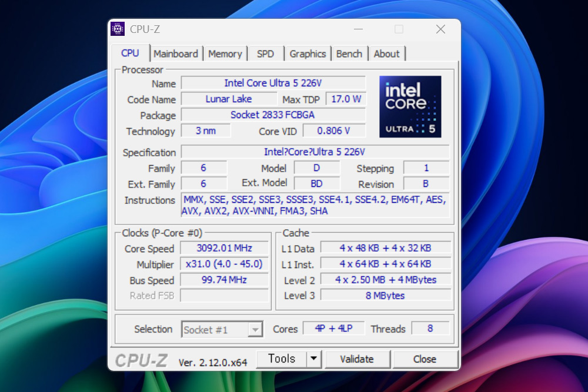Open the Bench tab
Viewport: 588px width, 392px height.
click(x=349, y=54)
